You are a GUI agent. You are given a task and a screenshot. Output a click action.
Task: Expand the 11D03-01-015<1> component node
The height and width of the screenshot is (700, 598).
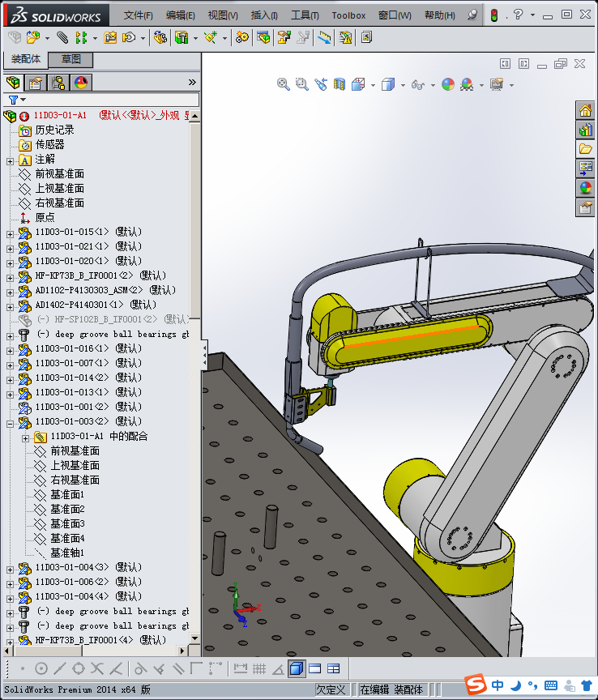[x=11, y=234]
